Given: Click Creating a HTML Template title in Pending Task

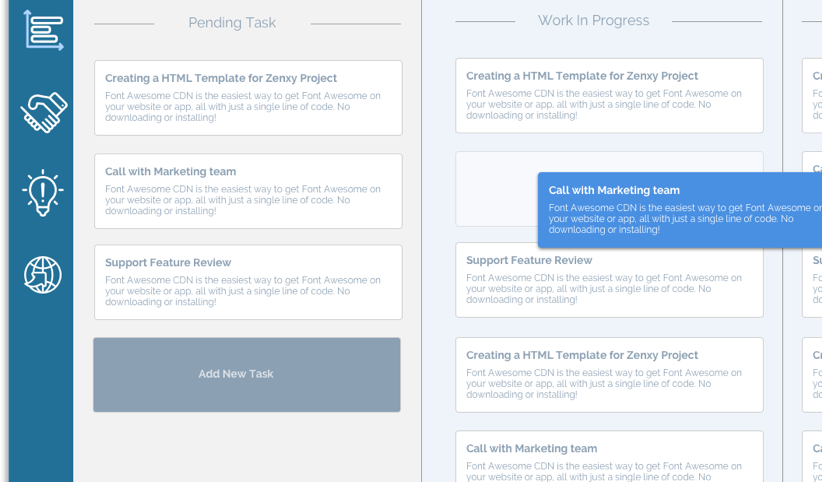Looking at the screenshot, I should [x=221, y=78].
